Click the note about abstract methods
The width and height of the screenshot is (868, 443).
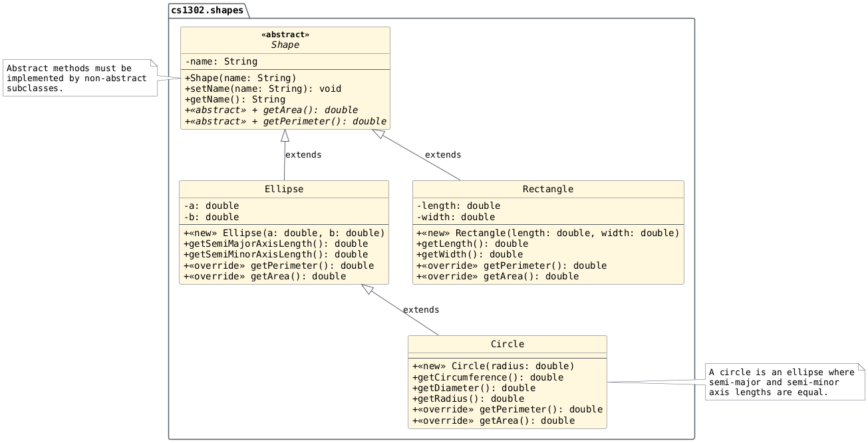pyautogui.click(x=80, y=78)
